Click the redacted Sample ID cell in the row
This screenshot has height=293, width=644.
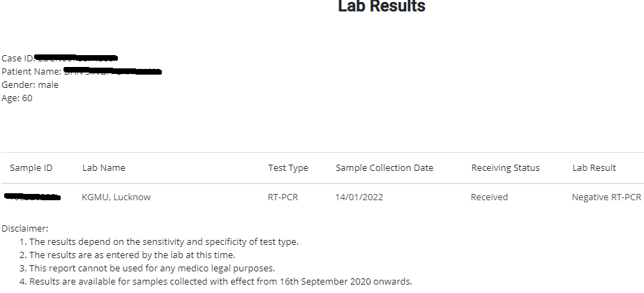[x=32, y=197]
